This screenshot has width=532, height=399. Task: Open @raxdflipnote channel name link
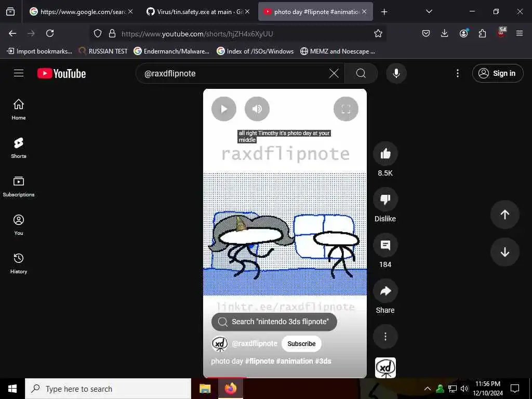255,344
